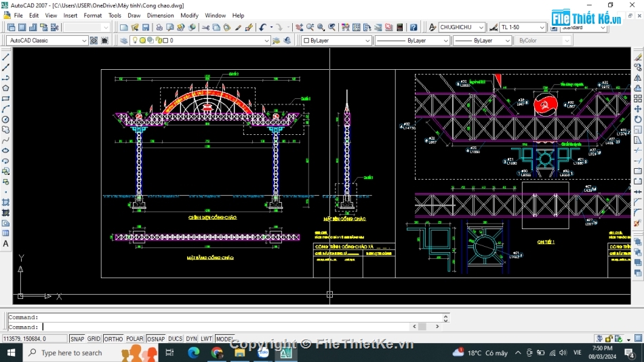
Task: Select the Circle draw tool
Action: (5, 119)
